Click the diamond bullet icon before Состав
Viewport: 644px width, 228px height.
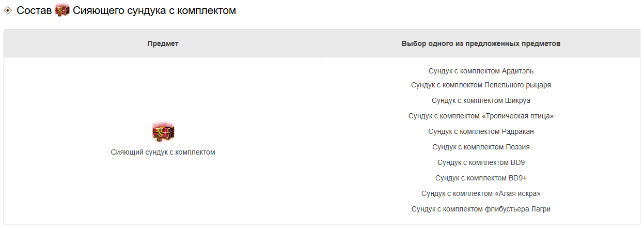[8, 10]
